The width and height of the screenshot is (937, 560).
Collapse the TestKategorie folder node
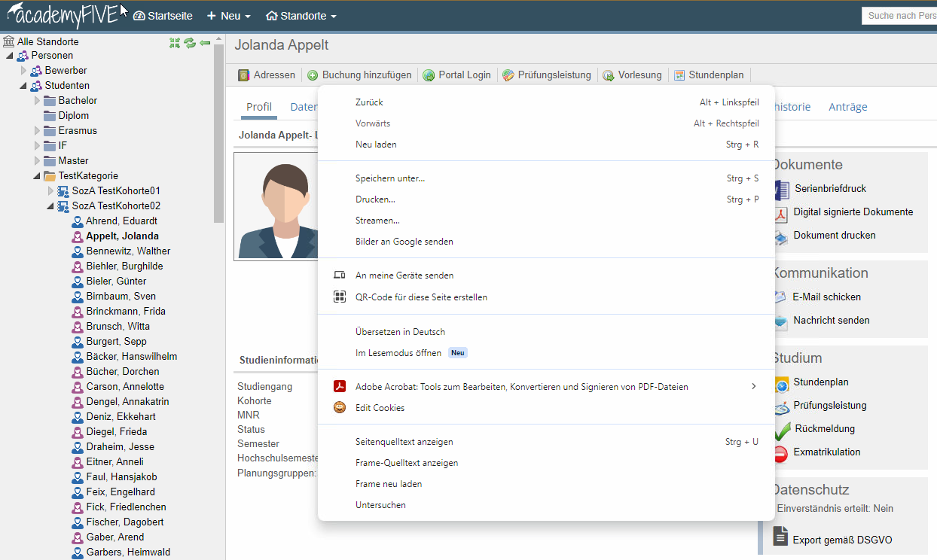37,176
